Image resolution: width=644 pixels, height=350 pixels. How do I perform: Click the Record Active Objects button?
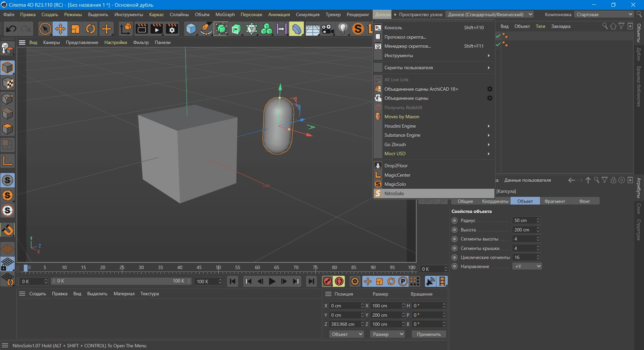[327, 281]
